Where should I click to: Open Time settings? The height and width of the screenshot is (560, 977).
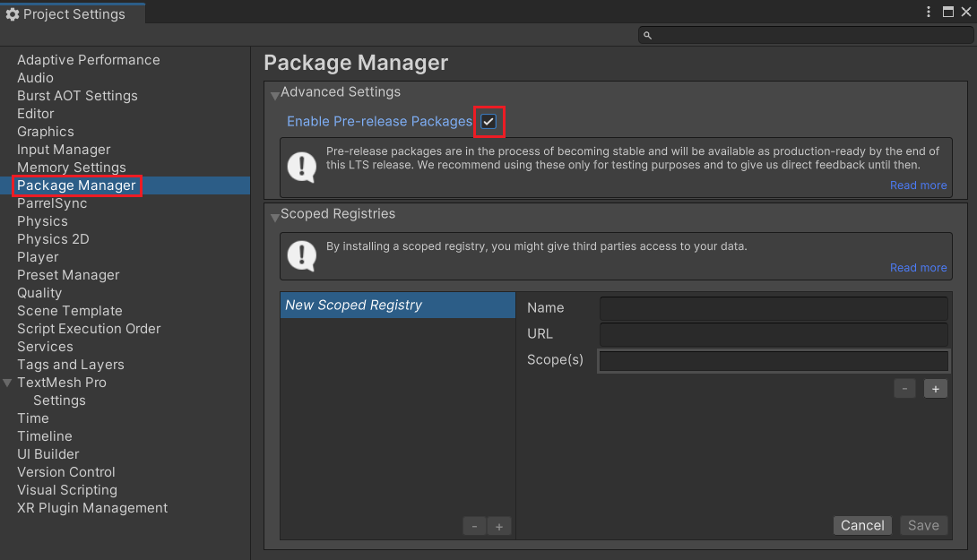(x=33, y=418)
